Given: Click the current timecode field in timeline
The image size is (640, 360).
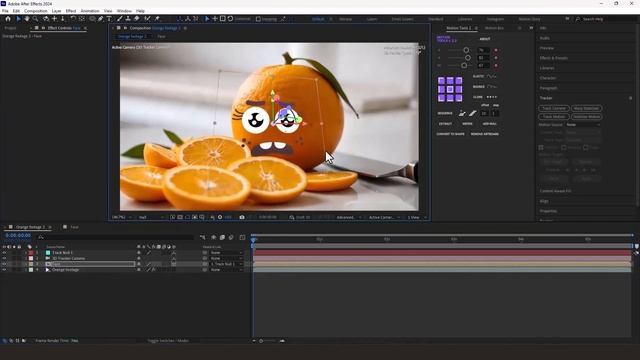Looking at the screenshot, I should 18,236.
